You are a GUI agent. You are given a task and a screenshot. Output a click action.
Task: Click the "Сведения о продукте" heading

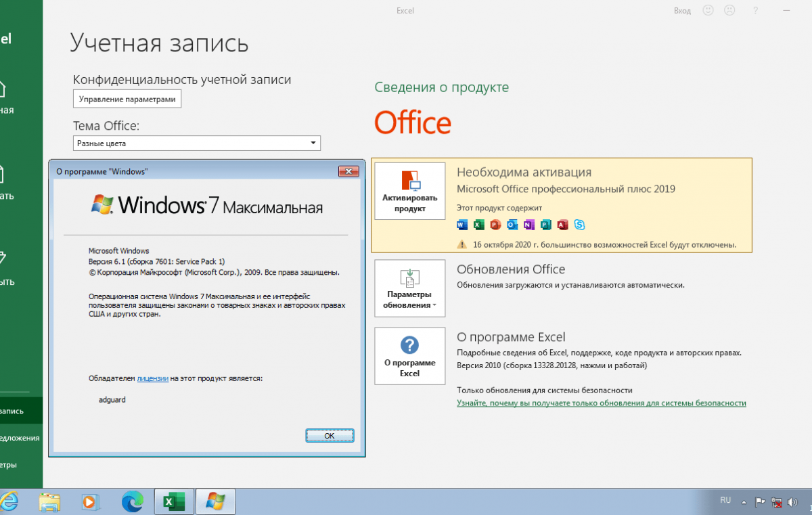[442, 87]
